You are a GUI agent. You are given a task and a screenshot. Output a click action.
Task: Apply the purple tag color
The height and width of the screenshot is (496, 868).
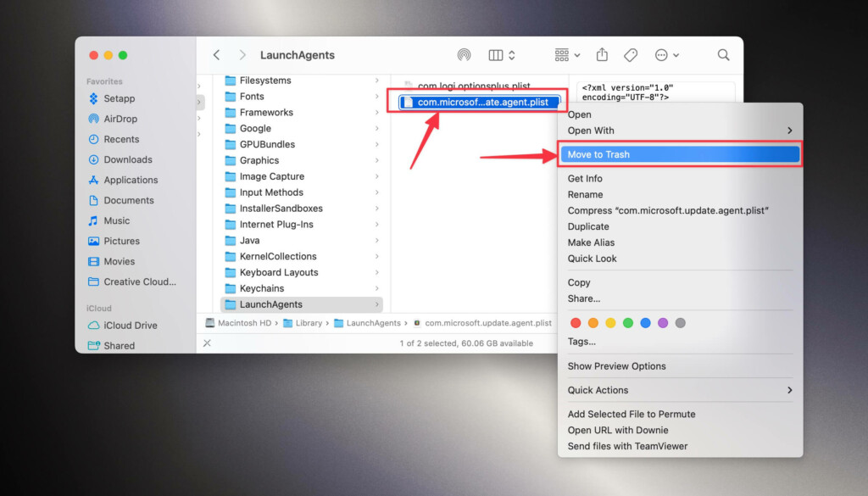click(663, 323)
